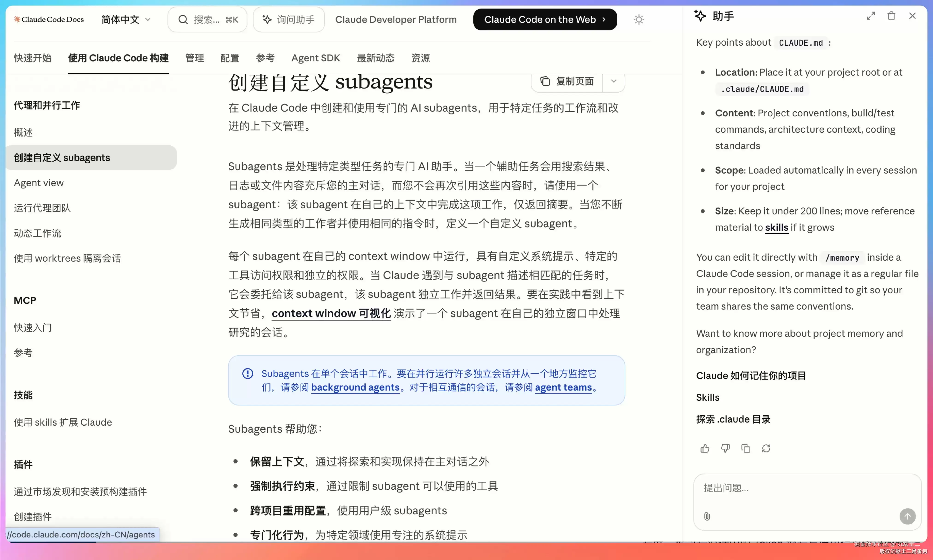Click the thumbs down icon

click(x=725, y=448)
